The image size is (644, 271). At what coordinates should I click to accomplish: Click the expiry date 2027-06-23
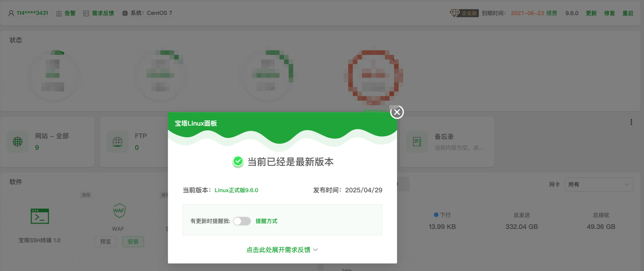pos(527,13)
